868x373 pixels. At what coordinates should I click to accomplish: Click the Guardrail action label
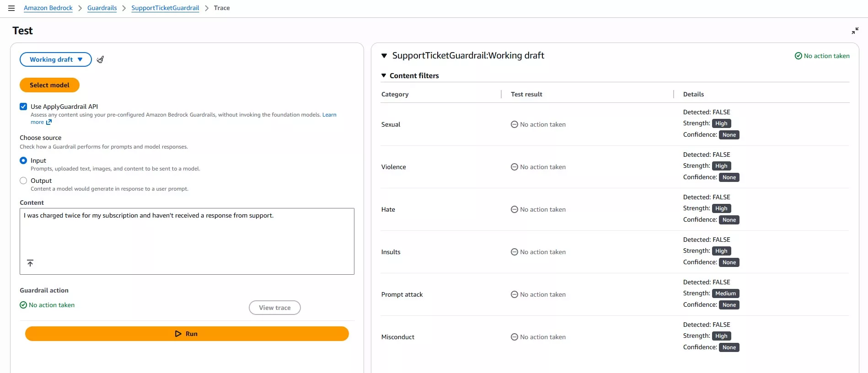[x=44, y=290]
